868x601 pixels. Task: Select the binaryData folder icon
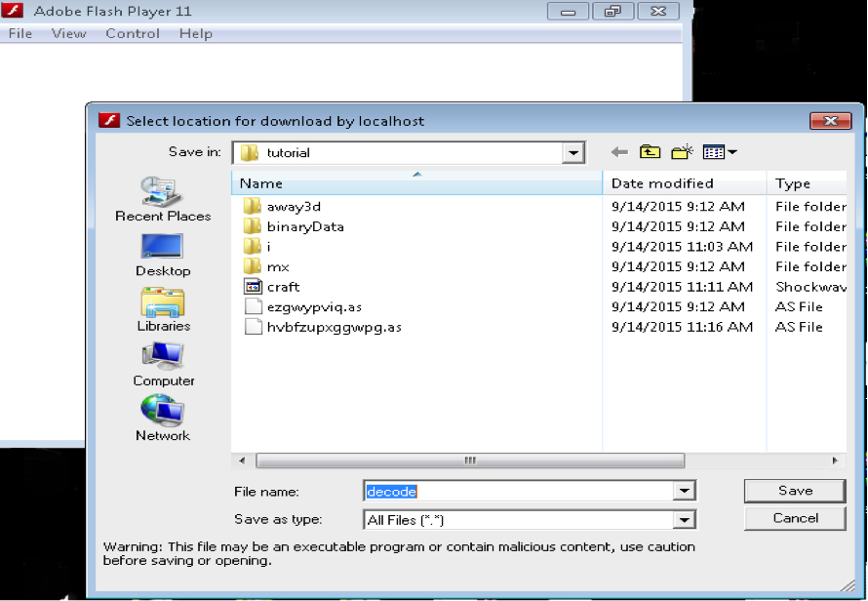point(253,226)
